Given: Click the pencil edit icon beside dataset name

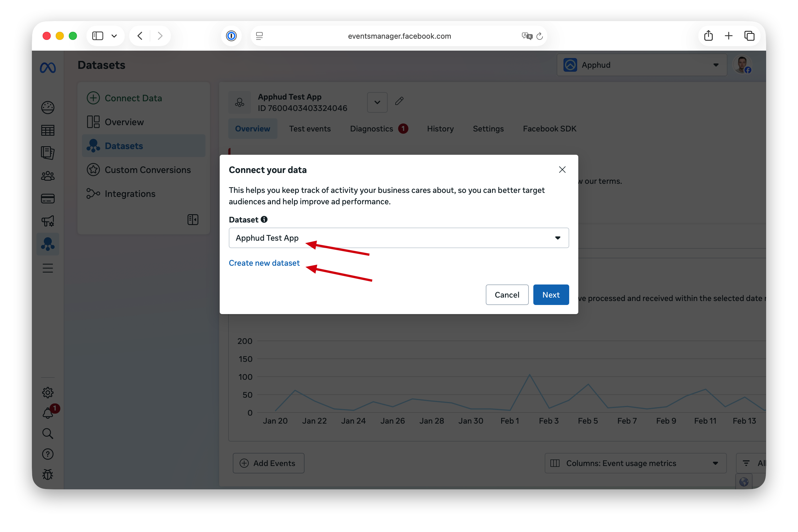Looking at the screenshot, I should tap(399, 101).
